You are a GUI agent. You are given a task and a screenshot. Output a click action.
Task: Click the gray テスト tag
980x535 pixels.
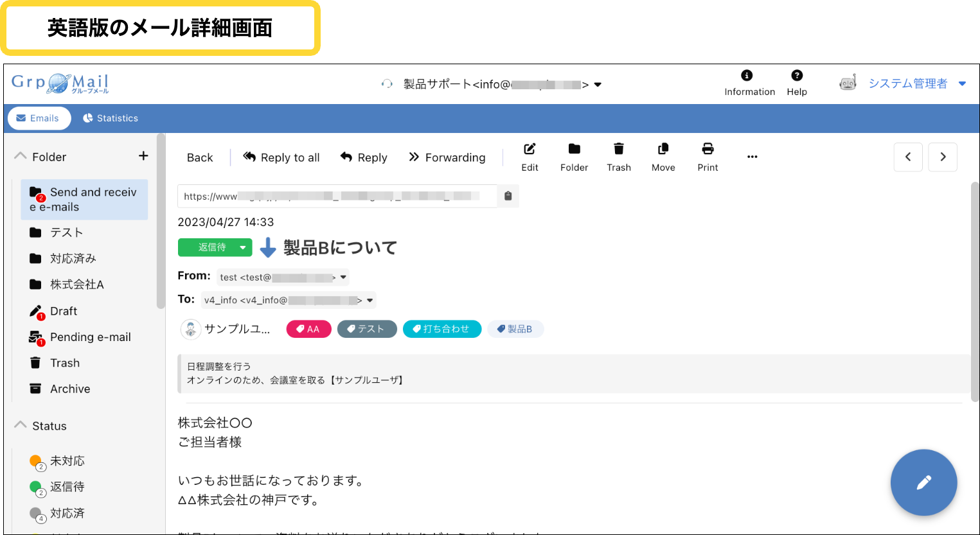pos(367,329)
